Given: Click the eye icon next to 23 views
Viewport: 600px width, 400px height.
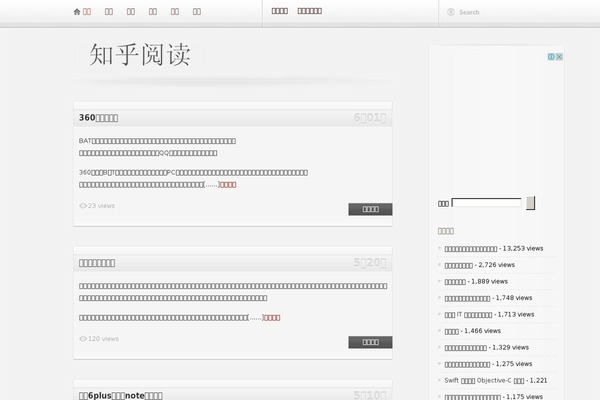Looking at the screenshot, I should [83, 206].
